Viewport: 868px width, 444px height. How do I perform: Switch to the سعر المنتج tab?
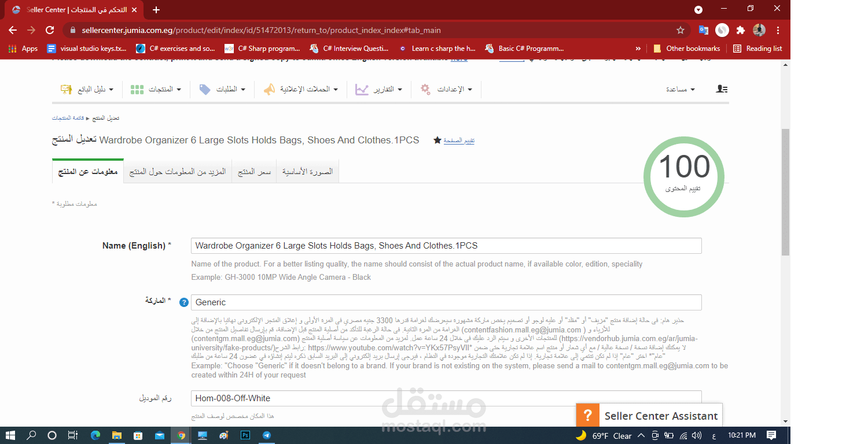tap(255, 172)
